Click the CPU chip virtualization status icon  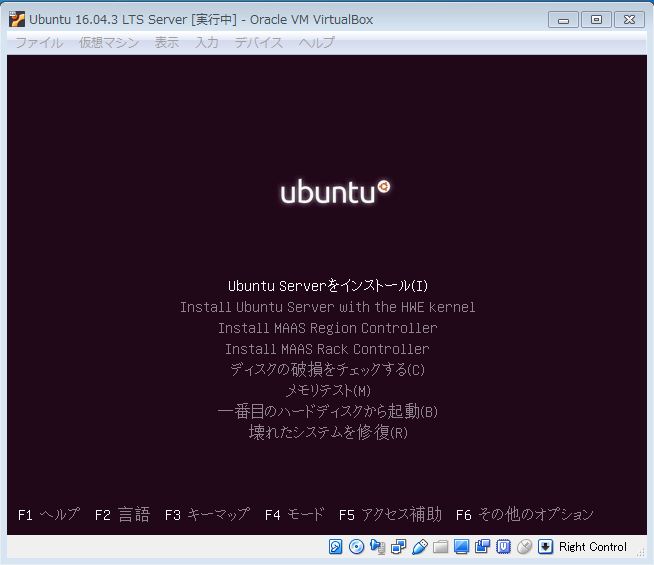503,547
